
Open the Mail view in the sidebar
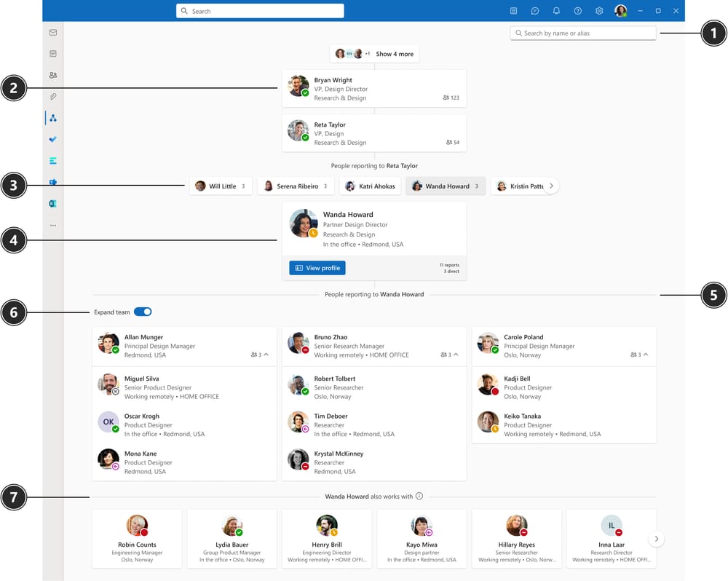52,32
